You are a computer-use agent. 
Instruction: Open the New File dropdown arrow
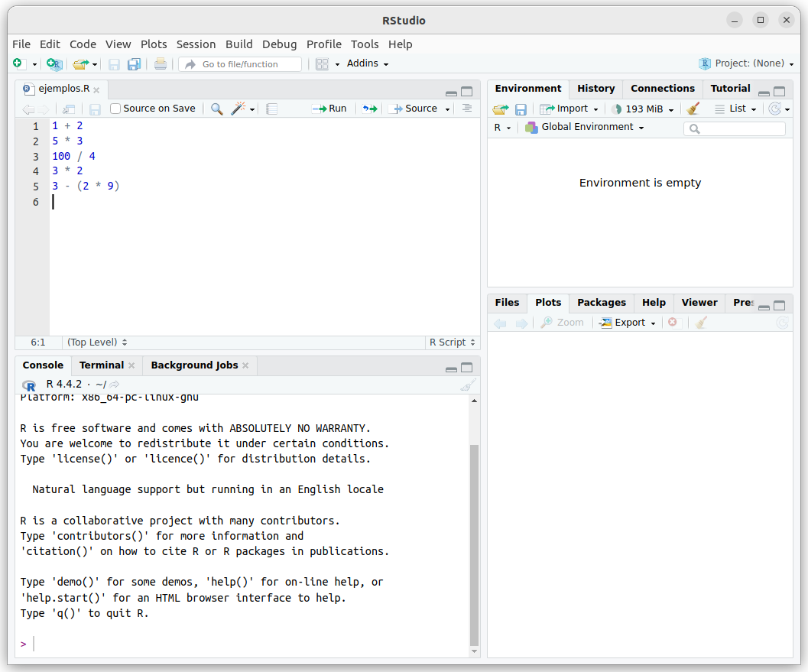pos(34,64)
